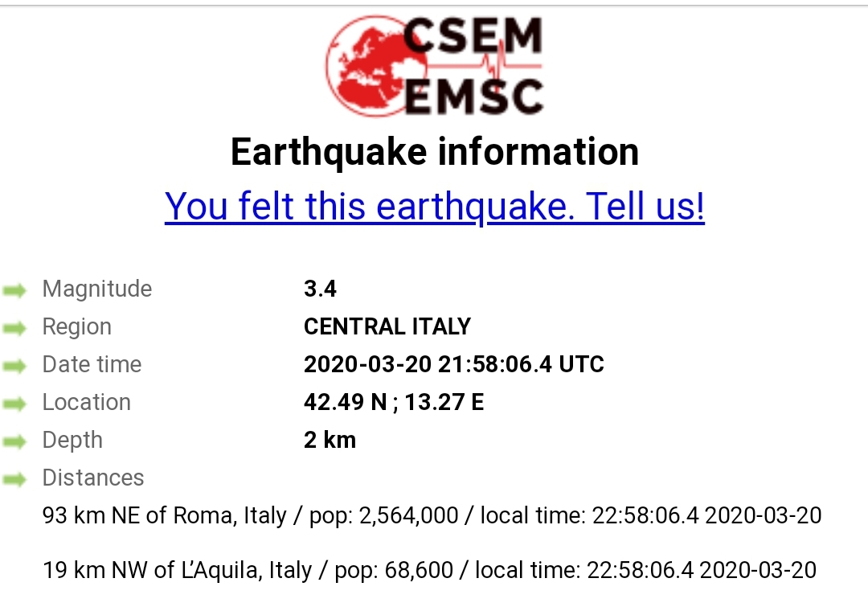Screen dimensions: 868x607
Task: Click the Date time field label
Action: pos(92,364)
